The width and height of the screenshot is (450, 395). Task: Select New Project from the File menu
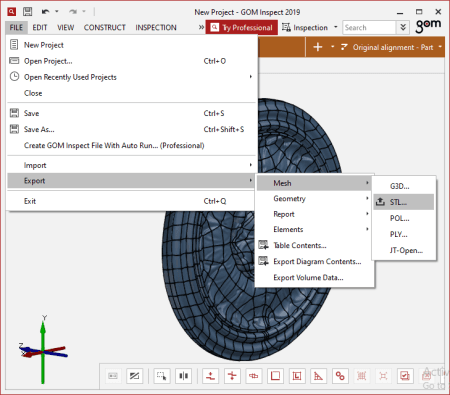132,45
